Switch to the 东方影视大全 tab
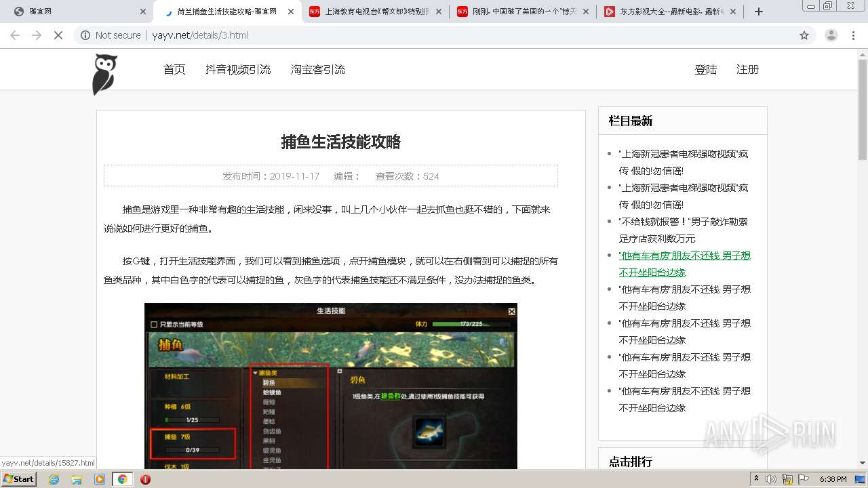Image resolution: width=868 pixels, height=488 pixels. point(671,12)
